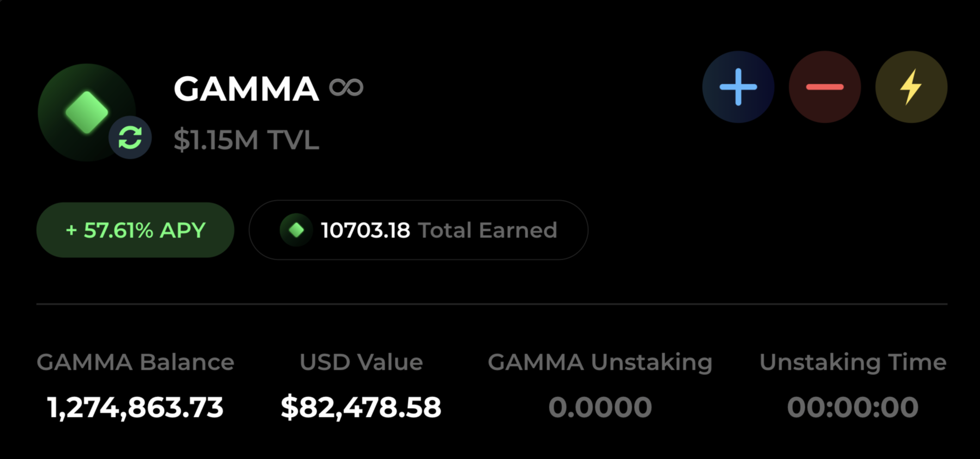Select the $82,478.58 USD amount
Screen dimensions: 980x459
(x=361, y=407)
